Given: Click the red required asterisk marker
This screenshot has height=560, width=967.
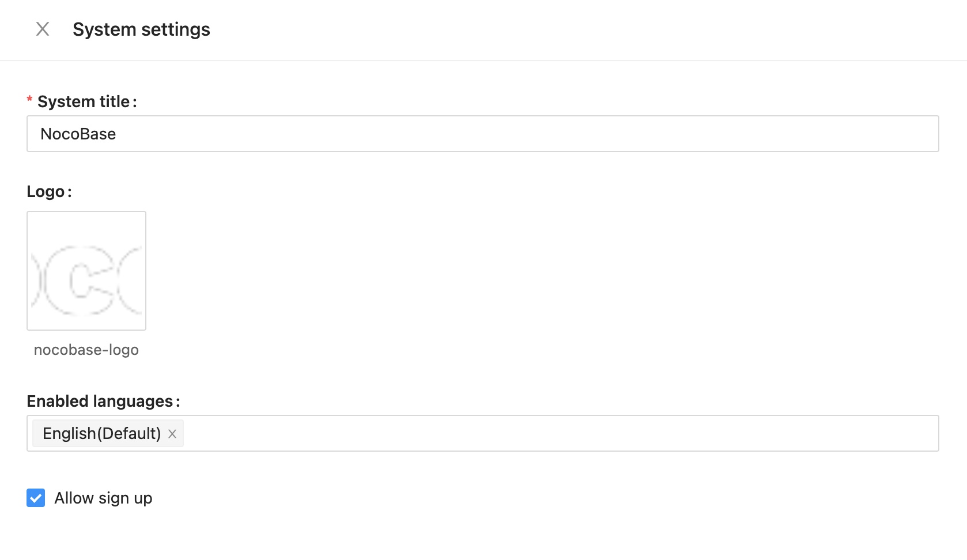Looking at the screenshot, I should tap(30, 101).
